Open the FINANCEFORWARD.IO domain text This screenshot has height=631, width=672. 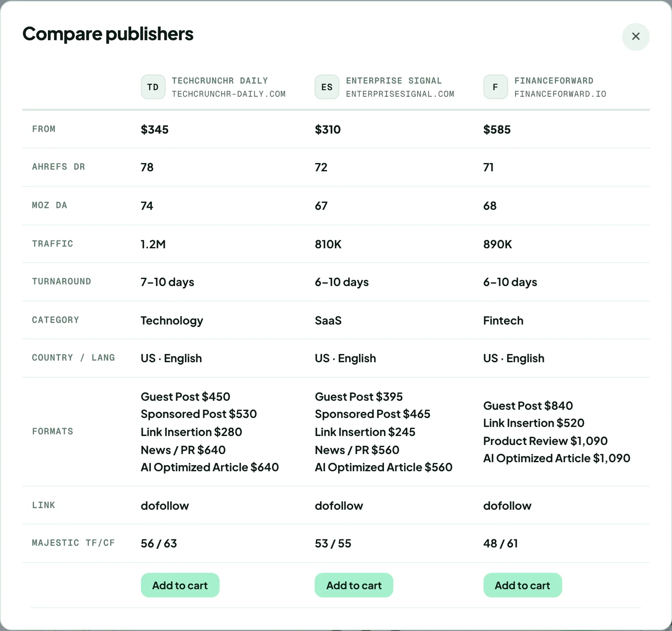point(560,94)
